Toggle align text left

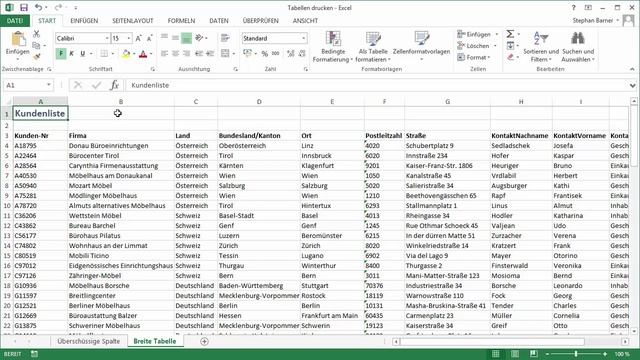coord(164,53)
